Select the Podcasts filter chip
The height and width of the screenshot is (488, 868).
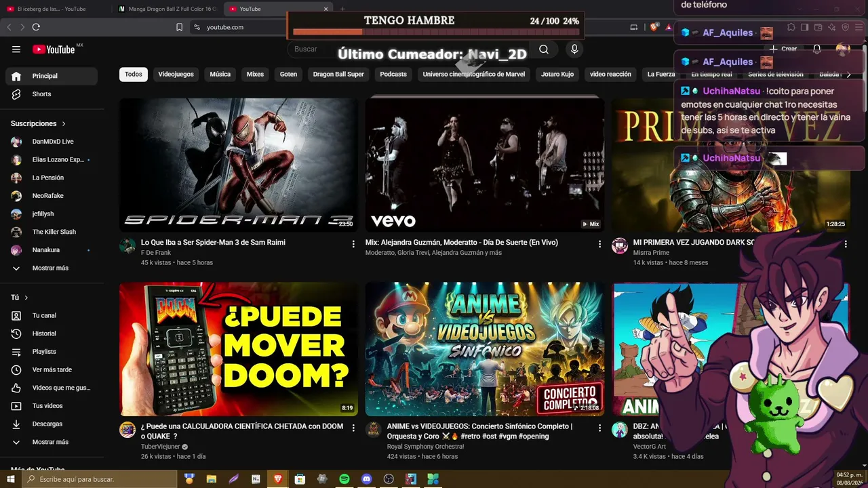point(393,75)
